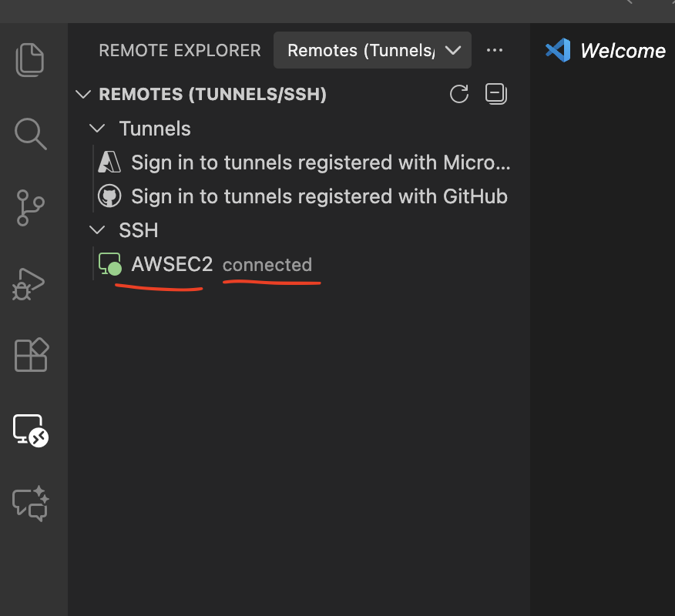Select the AWSEC2 SSH host
Screen dimensions: 675x616
click(171, 264)
